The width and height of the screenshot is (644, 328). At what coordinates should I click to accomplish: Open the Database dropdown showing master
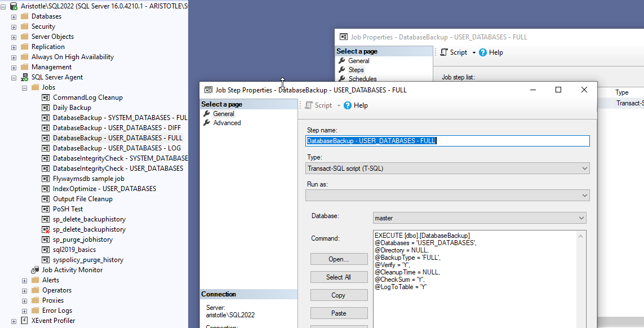point(581,218)
